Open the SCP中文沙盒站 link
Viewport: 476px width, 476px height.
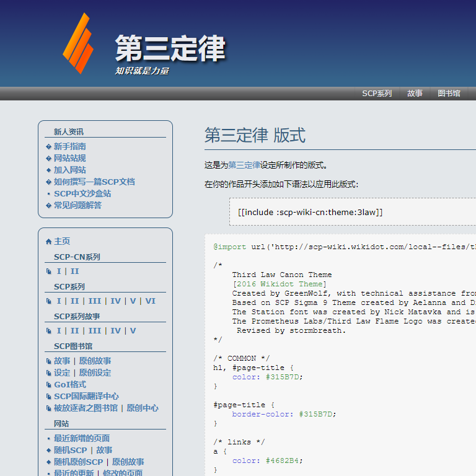click(x=82, y=193)
